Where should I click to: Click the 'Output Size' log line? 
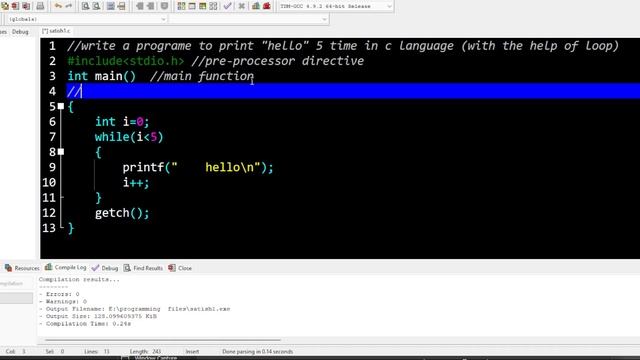point(98,316)
